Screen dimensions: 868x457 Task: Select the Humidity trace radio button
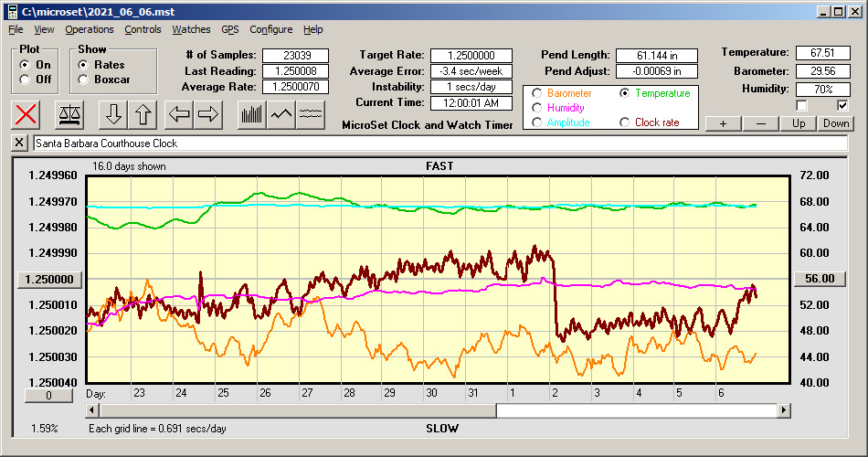point(536,108)
